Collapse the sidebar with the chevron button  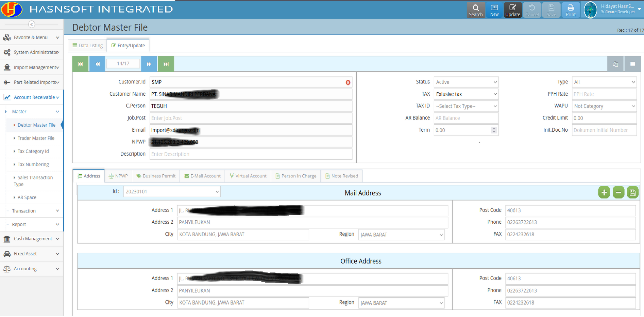32,24
